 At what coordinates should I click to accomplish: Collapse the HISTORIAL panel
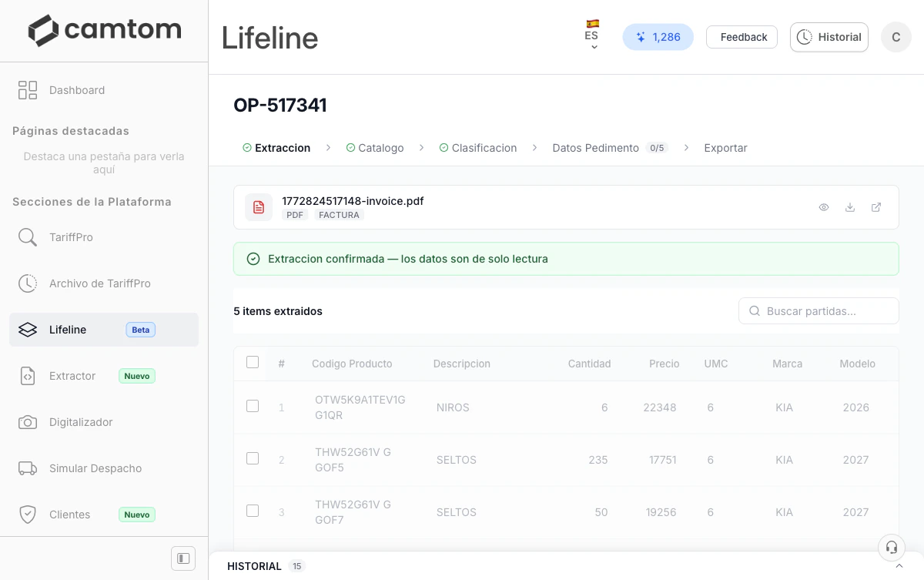(x=899, y=565)
